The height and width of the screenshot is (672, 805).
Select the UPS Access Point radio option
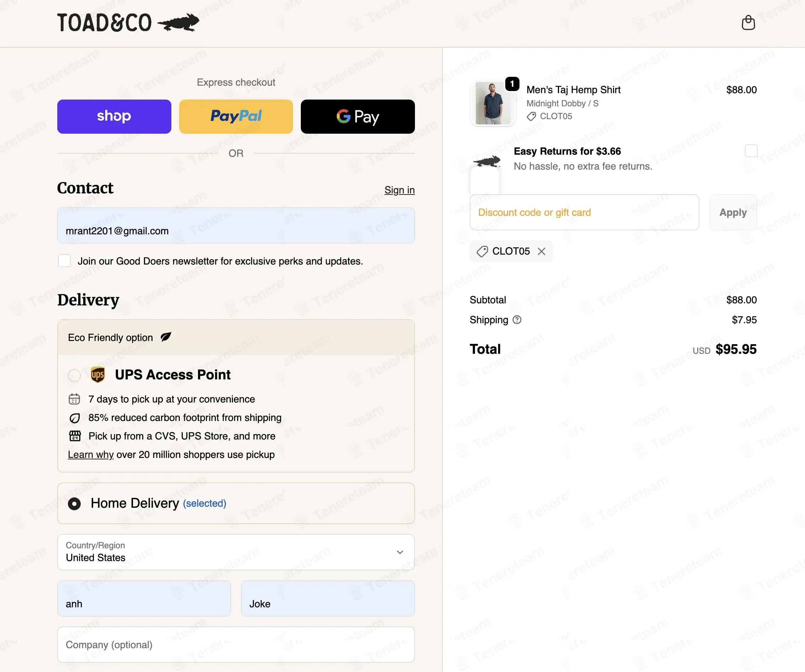pos(74,375)
